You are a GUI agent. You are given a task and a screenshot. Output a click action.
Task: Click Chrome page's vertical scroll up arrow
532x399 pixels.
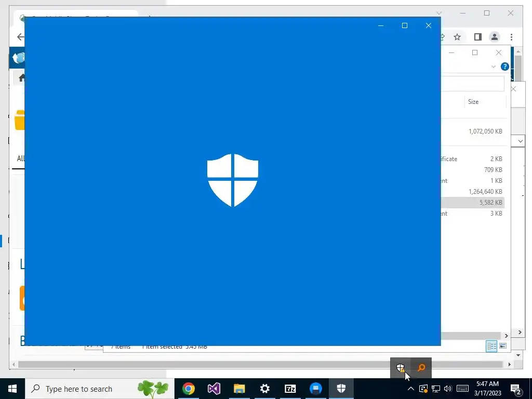(x=518, y=51)
